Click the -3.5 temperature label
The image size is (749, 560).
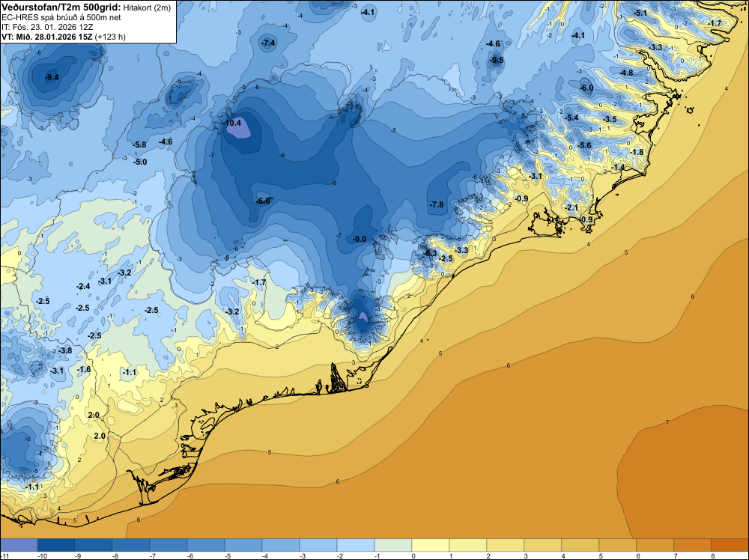pos(610,119)
